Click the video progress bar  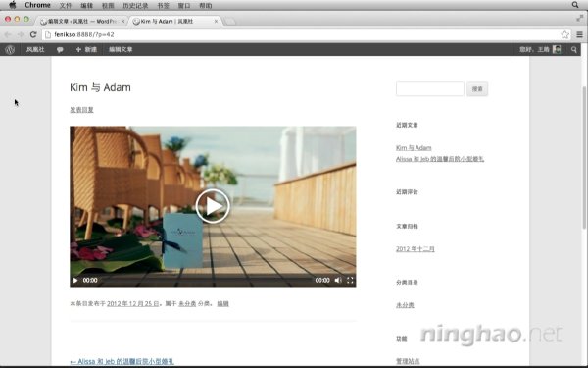pos(206,280)
